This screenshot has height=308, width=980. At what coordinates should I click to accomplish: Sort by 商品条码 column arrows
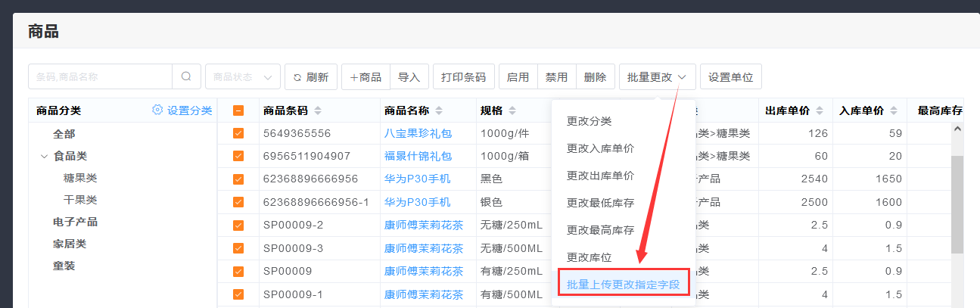(318, 110)
